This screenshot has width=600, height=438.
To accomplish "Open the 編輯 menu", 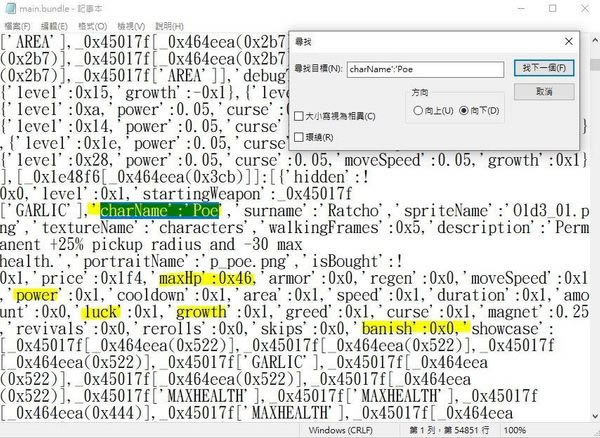I will click(x=55, y=25).
